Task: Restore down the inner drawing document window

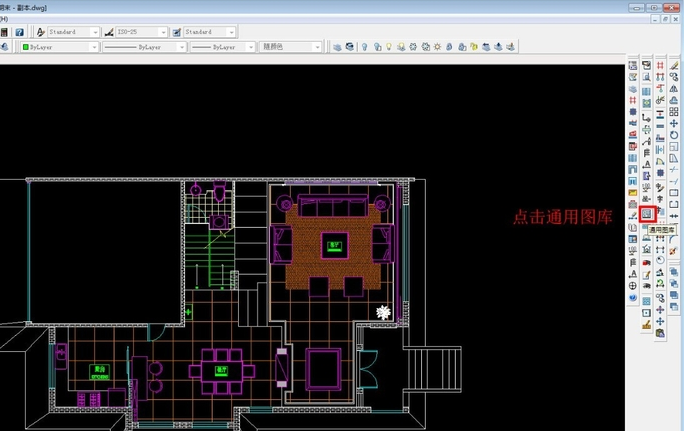Action: [665, 19]
